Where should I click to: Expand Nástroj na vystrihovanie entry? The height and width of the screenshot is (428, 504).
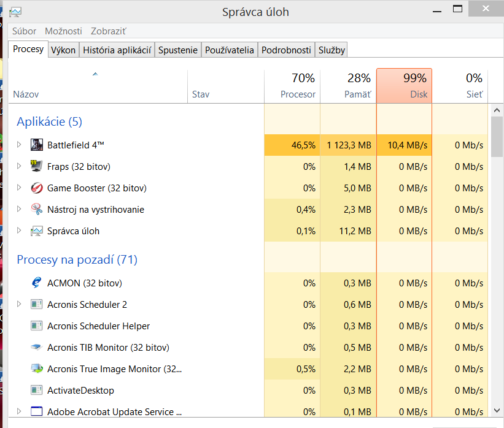[x=19, y=209]
